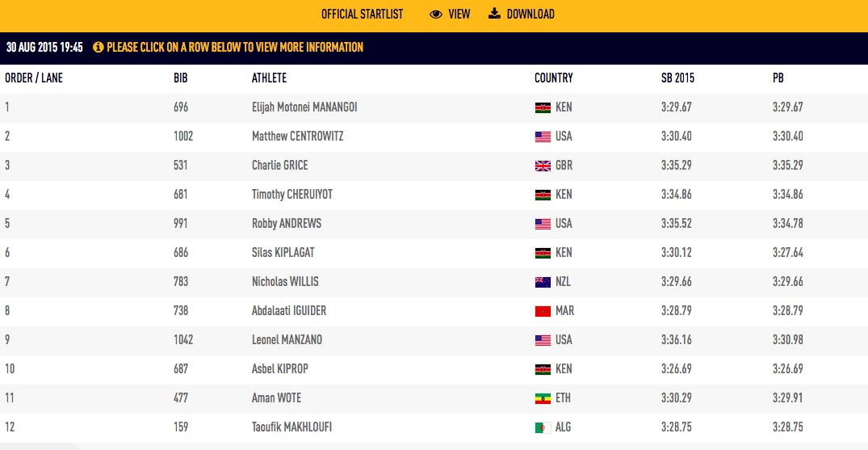Screen dimensions: 868x450
Task: Click the ATHLETE column header
Action: click(269, 78)
